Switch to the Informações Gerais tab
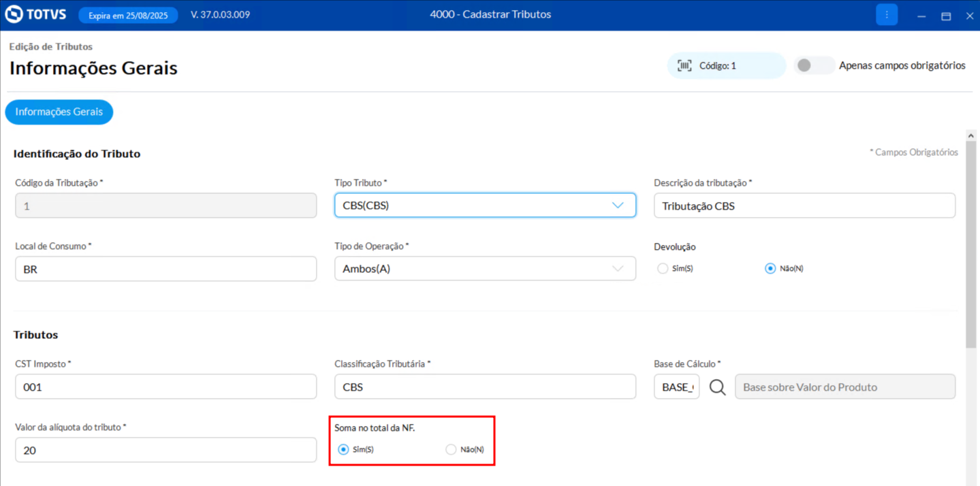Screen dimensions: 980x486 [x=59, y=112]
